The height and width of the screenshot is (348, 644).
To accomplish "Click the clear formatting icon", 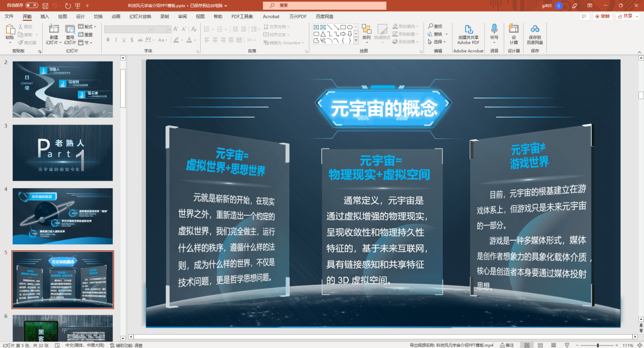I will point(194,30).
